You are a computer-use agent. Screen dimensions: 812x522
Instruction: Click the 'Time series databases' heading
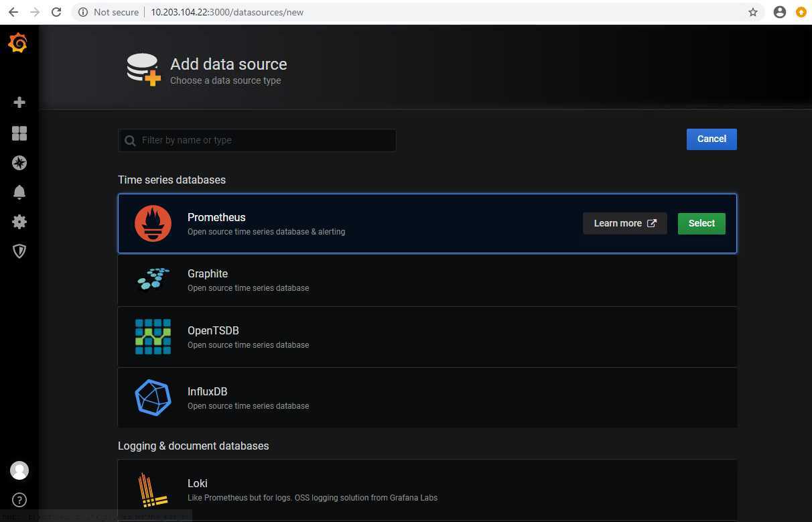click(172, 180)
